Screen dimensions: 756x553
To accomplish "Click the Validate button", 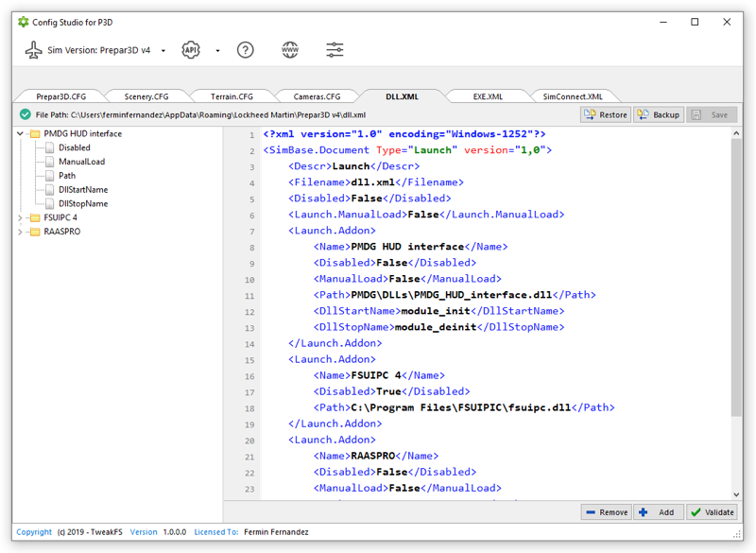I will 712,512.
